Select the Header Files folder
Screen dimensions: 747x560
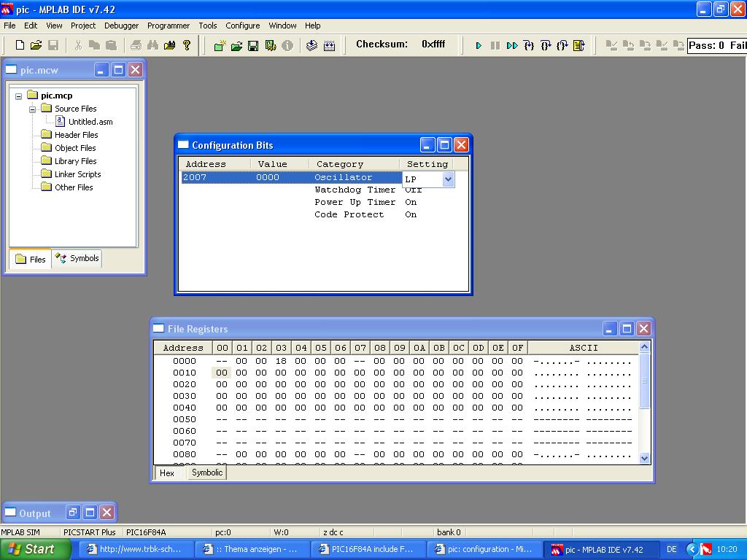click(x=76, y=135)
